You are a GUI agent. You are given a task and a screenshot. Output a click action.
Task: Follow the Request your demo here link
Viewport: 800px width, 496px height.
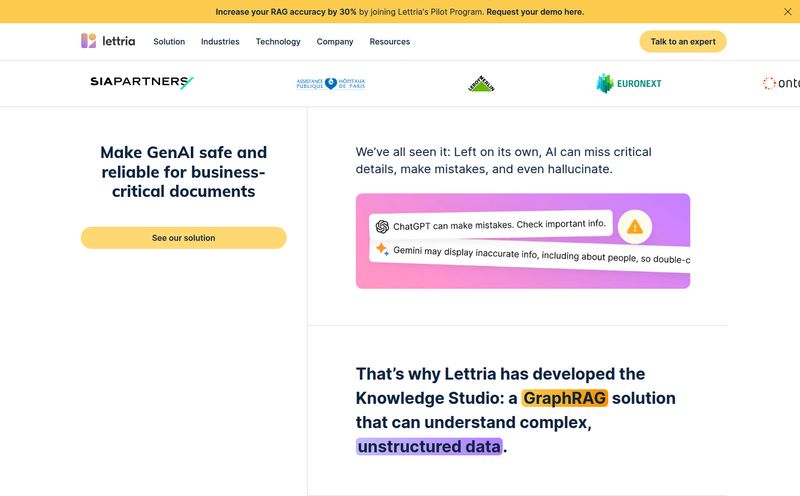coord(535,12)
